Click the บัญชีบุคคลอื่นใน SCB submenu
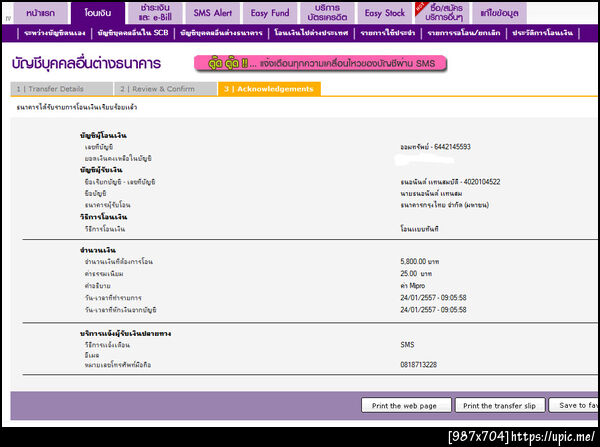Image resolution: width=600 pixels, height=447 pixels. pos(133,33)
